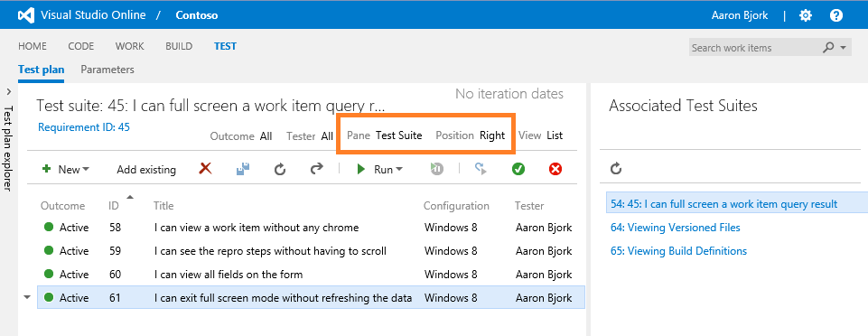Click the resume run icon

(437, 169)
